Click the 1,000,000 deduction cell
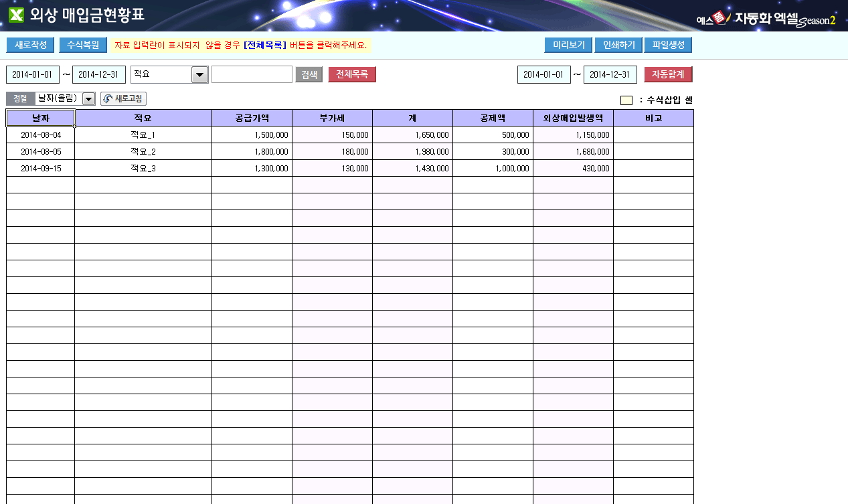Viewport: 848px width, 504px height. pos(493,168)
